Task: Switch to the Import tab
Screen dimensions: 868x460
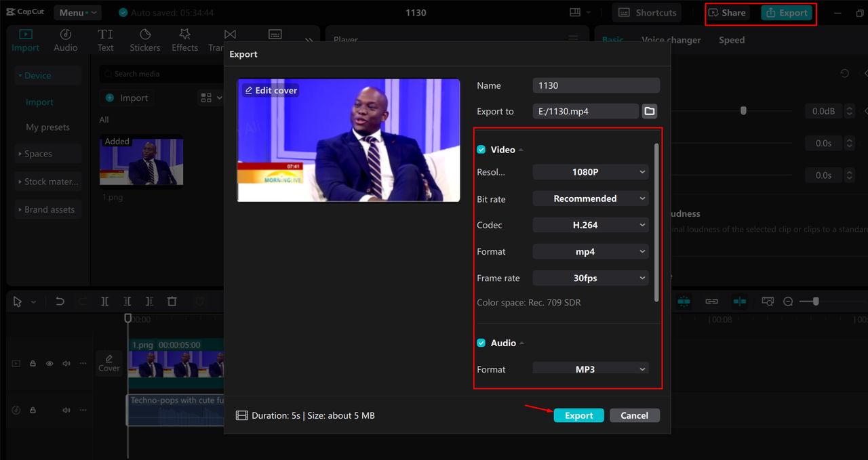Action: click(x=26, y=41)
